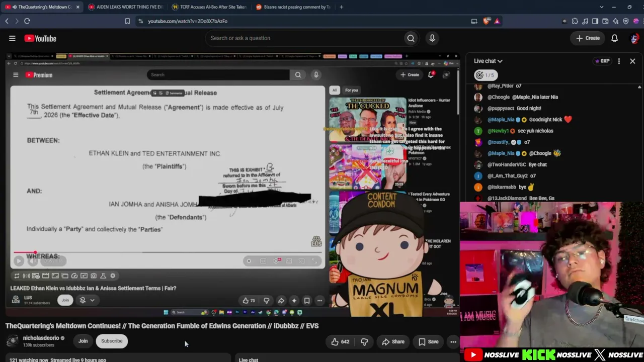Join the nicholasdeorio channel membership
Image resolution: width=644 pixels, height=362 pixels.
(x=83, y=341)
